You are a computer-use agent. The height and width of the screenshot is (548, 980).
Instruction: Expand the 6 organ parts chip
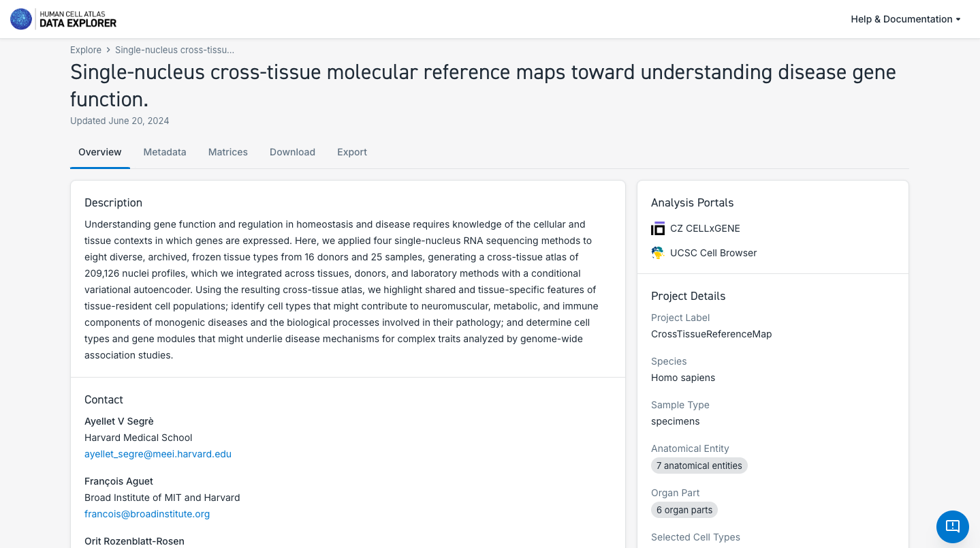684,511
